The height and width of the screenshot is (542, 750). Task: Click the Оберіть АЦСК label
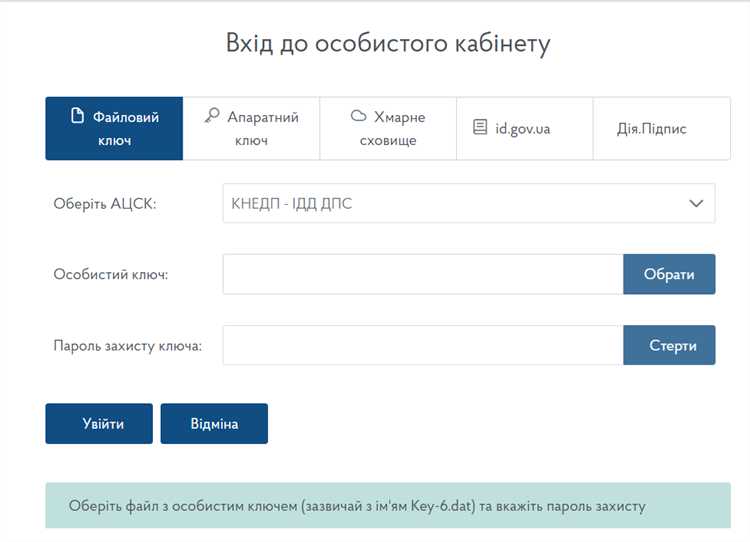pyautogui.click(x=105, y=204)
